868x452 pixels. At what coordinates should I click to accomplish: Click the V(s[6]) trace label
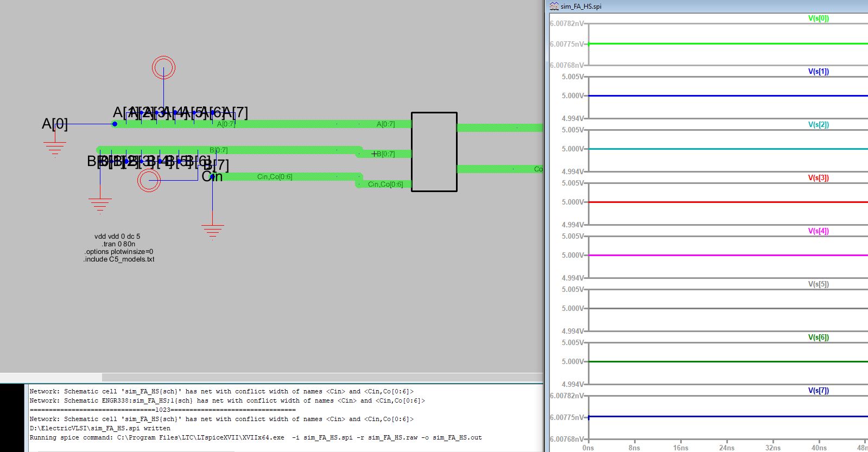[818, 338]
